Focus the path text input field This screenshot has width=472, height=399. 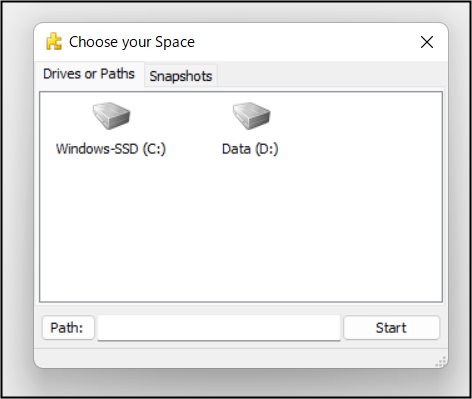(x=219, y=328)
